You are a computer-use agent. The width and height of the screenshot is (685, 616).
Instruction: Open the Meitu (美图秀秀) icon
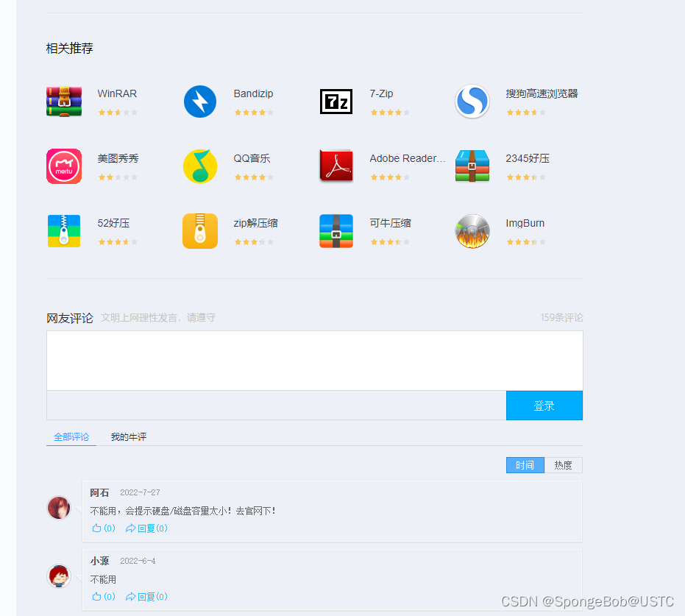pyautogui.click(x=64, y=166)
